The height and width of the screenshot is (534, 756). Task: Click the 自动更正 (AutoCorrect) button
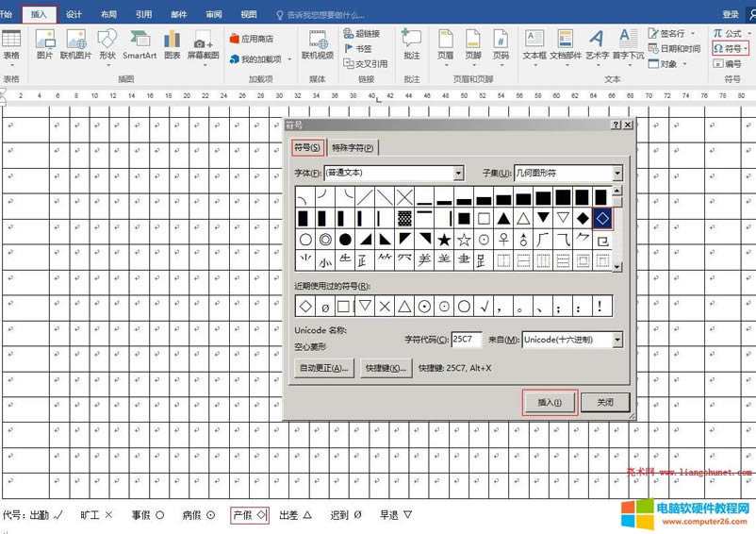[323, 369]
